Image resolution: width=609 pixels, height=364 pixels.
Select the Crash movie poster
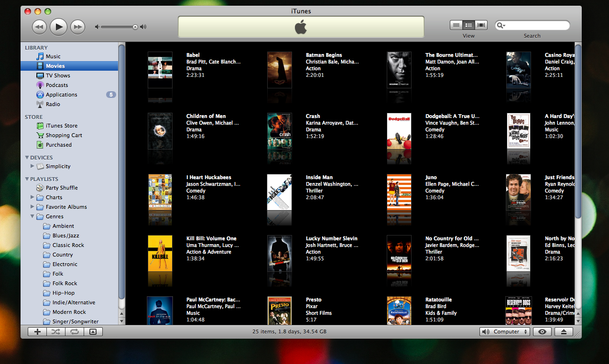280,131
